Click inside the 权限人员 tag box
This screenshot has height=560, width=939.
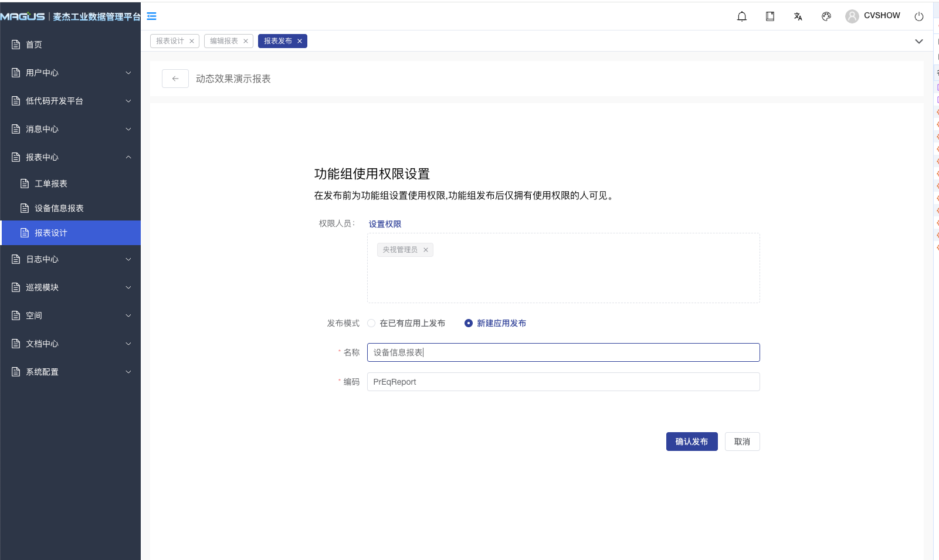[564, 268]
